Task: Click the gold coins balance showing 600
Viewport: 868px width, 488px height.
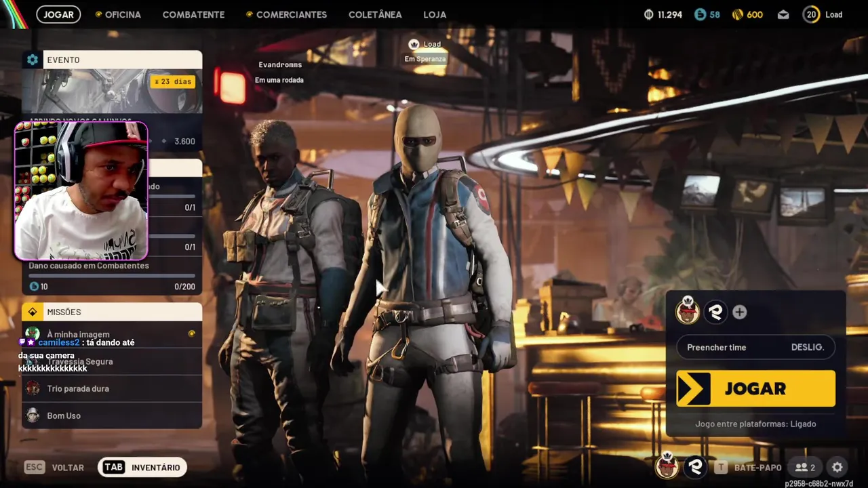Action: (x=747, y=14)
